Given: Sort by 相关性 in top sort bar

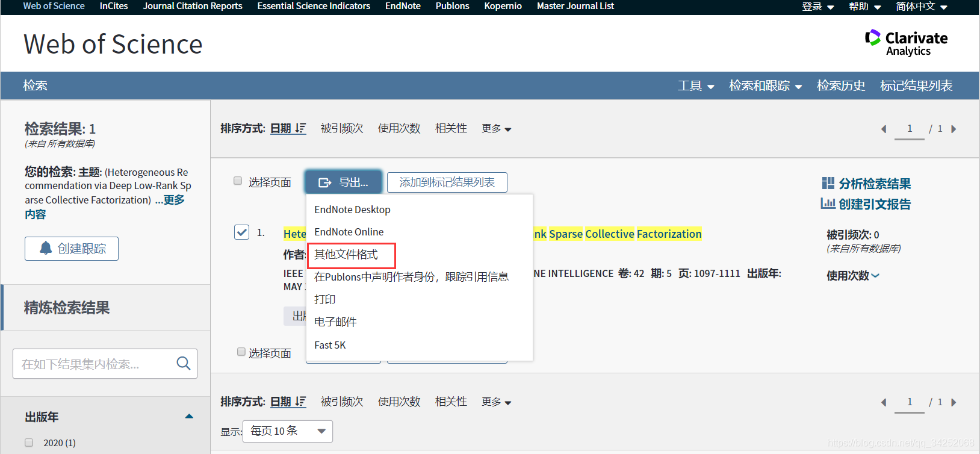Looking at the screenshot, I should pyautogui.click(x=451, y=128).
